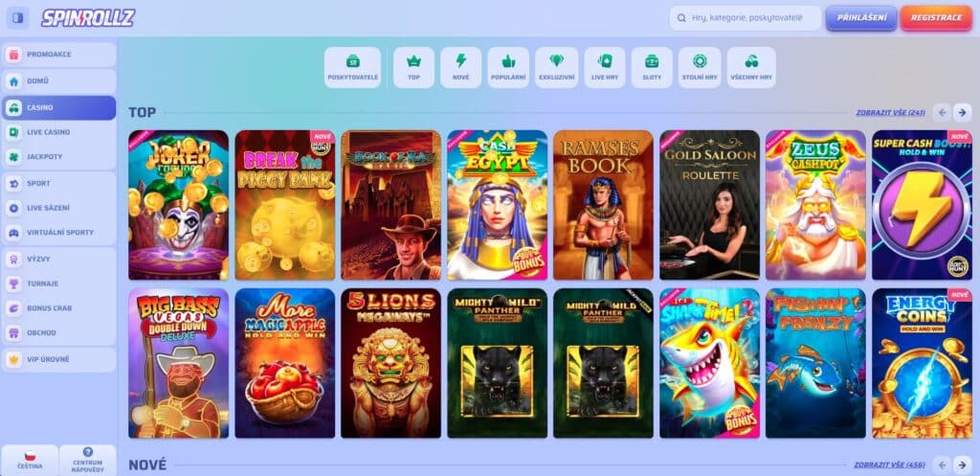Show next Nové games arrow

click(962, 465)
